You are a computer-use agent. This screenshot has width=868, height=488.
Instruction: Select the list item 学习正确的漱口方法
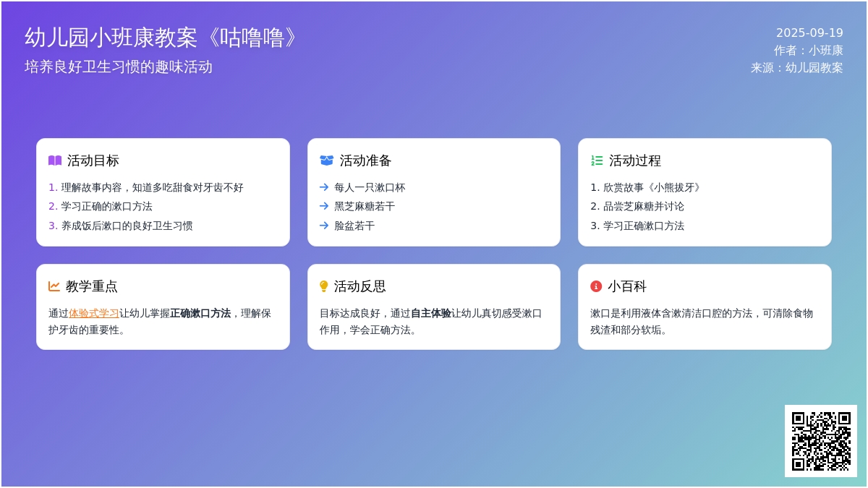106,206
